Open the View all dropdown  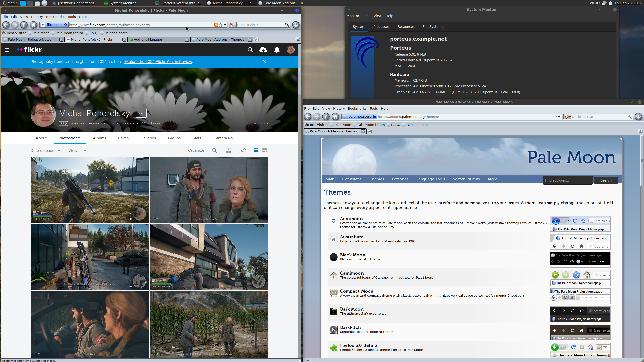tap(77, 151)
